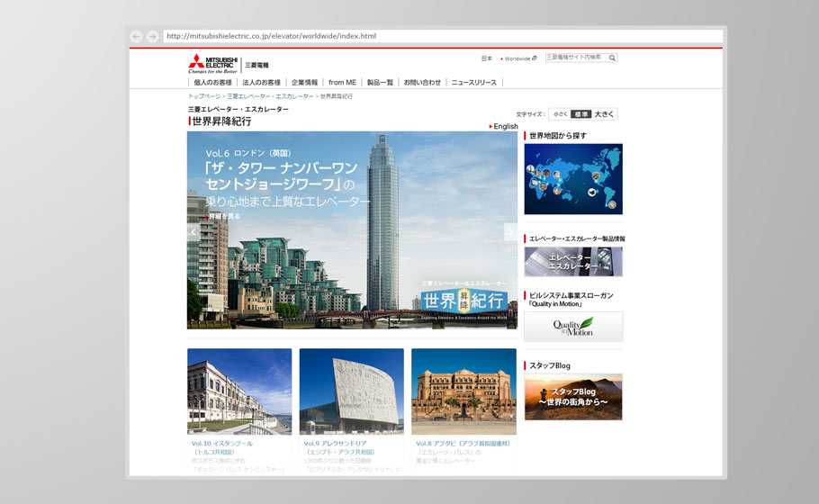819x504 pixels.
Task: Open the Quality in Motion banner
Action: pos(573,327)
